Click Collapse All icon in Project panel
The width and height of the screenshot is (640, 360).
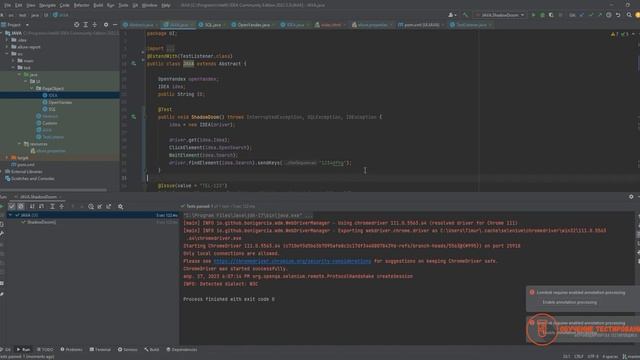pyautogui.click(x=95, y=25)
